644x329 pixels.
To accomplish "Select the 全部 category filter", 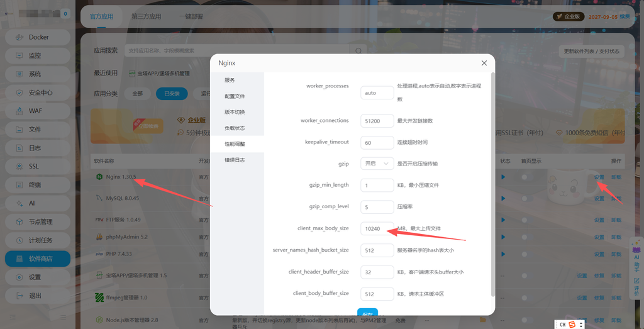I will pos(138,94).
